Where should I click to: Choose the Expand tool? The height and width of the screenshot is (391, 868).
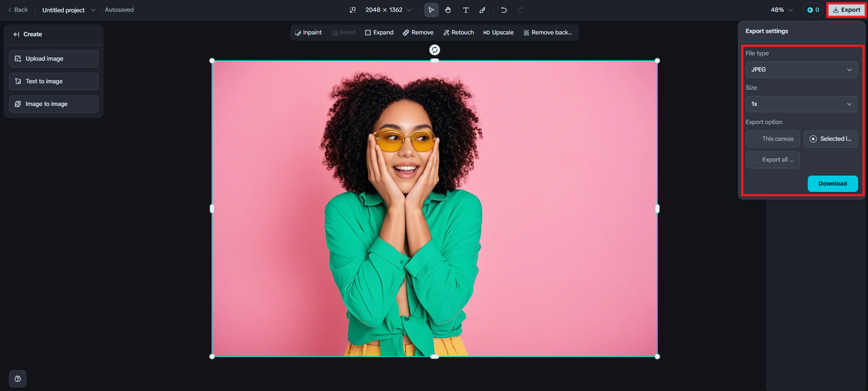(379, 33)
